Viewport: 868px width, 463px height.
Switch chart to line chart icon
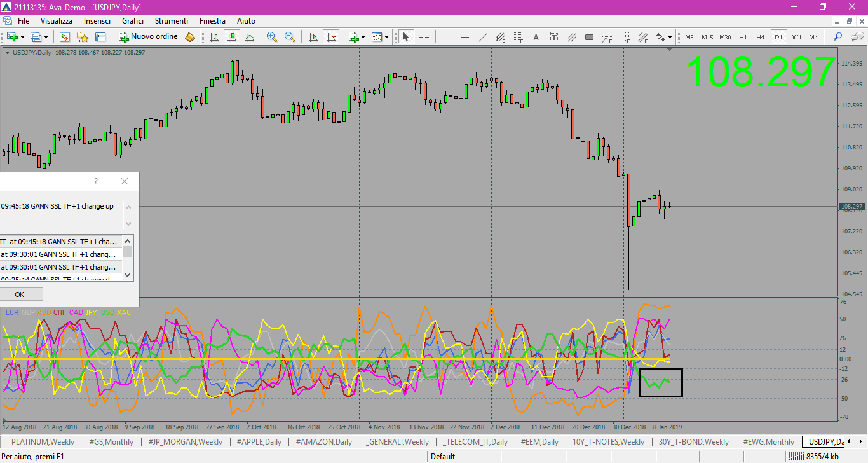[x=250, y=37]
